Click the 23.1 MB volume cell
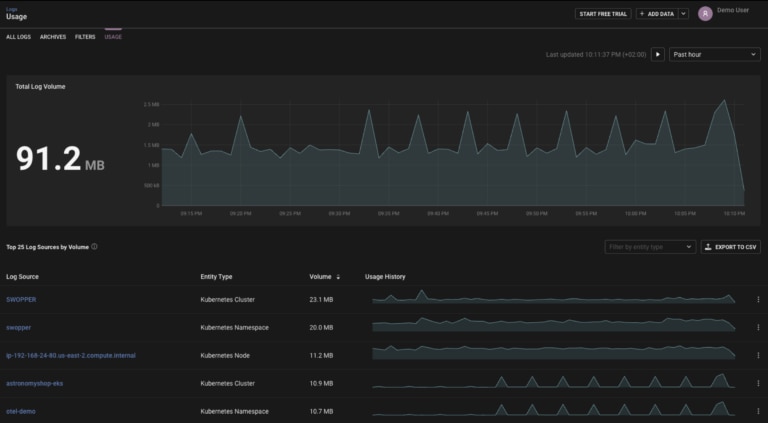This screenshot has height=423, width=768. (x=321, y=300)
